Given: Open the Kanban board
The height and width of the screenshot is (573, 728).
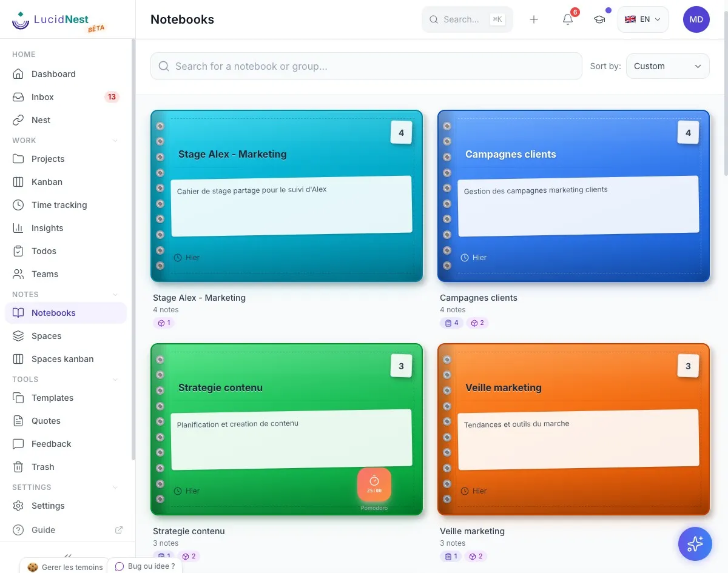Looking at the screenshot, I should pos(66,182).
